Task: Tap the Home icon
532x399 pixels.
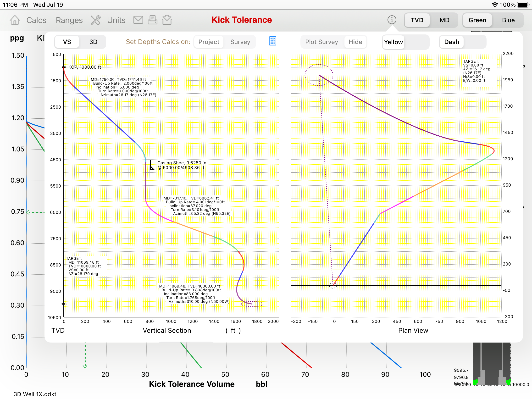Action: pos(15,20)
